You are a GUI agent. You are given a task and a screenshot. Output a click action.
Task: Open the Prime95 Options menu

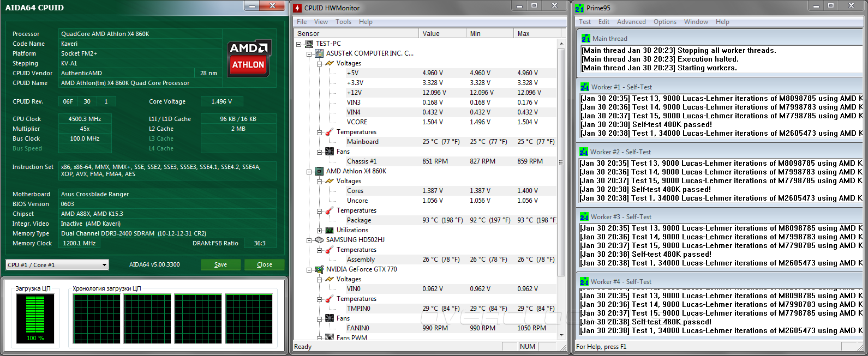point(665,22)
